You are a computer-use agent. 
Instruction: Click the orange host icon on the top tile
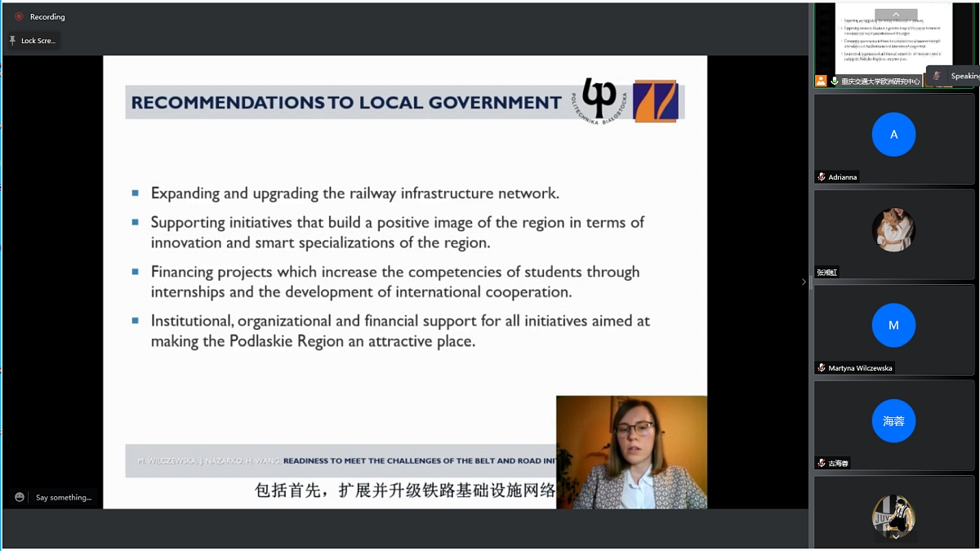click(x=821, y=81)
